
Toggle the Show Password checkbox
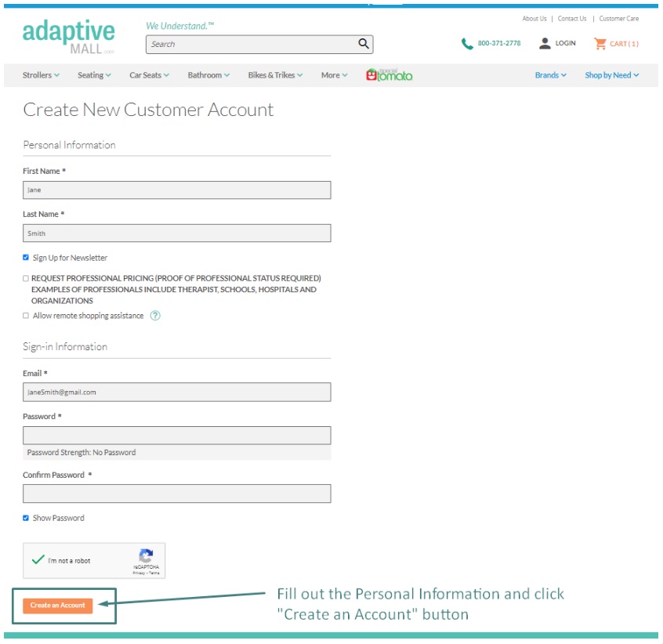(26, 518)
